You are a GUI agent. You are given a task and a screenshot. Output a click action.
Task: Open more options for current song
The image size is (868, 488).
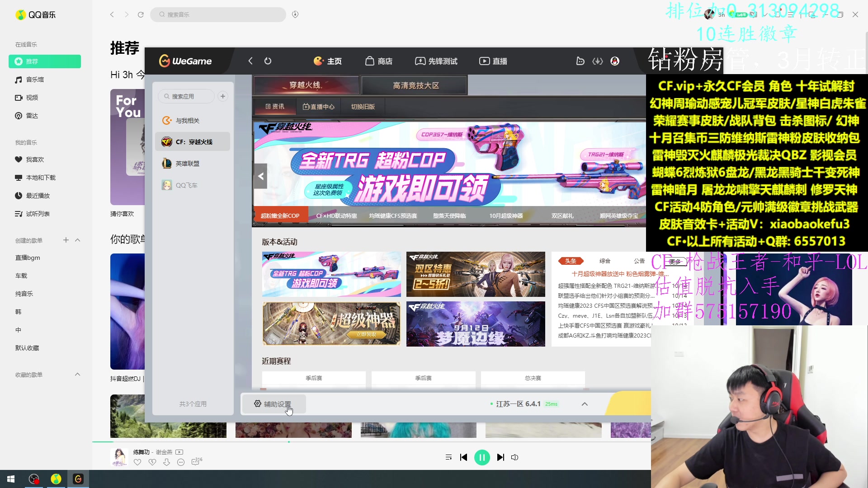[x=181, y=462]
